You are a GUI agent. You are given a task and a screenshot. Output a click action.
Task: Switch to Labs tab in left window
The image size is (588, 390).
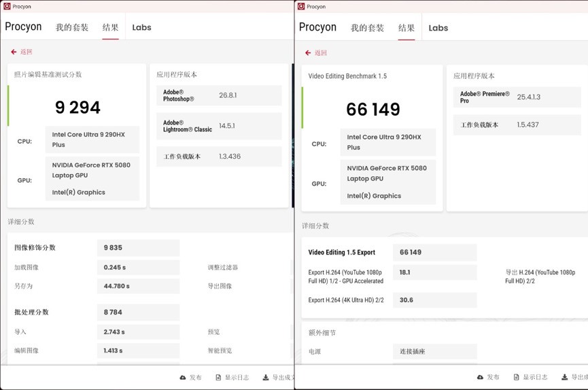tap(142, 27)
